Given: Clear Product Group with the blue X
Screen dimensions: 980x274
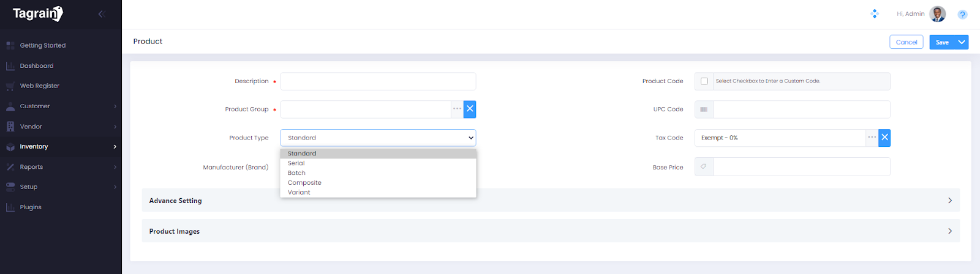Looking at the screenshot, I should (x=470, y=109).
